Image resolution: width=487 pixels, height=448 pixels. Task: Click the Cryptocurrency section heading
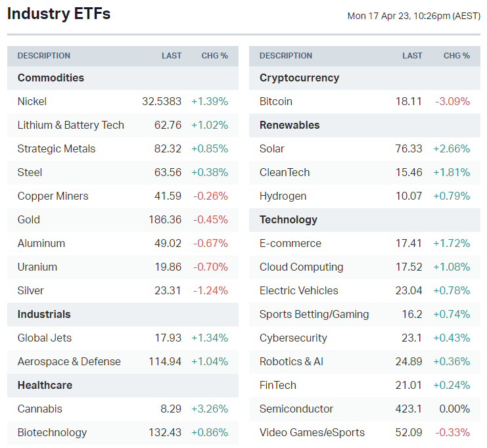click(x=299, y=78)
